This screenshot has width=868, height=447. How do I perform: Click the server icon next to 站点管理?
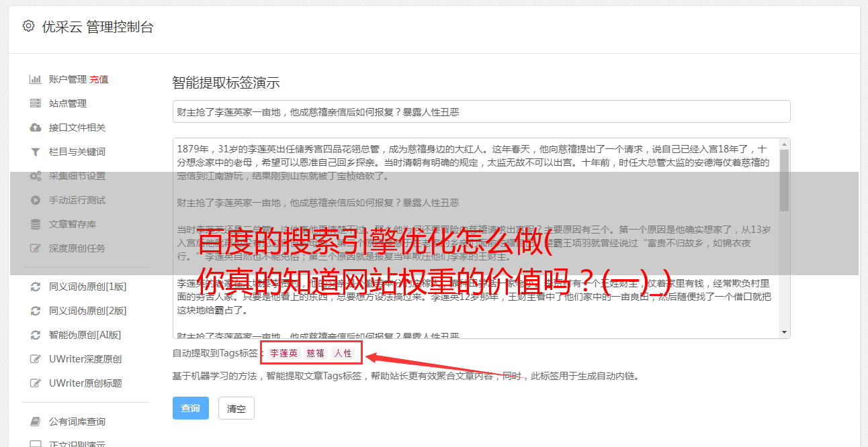(x=36, y=103)
